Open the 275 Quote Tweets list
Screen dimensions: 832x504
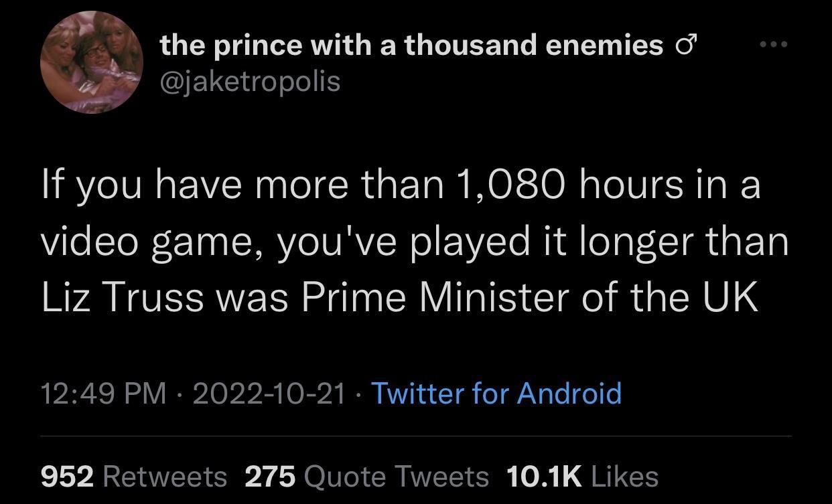366,477
